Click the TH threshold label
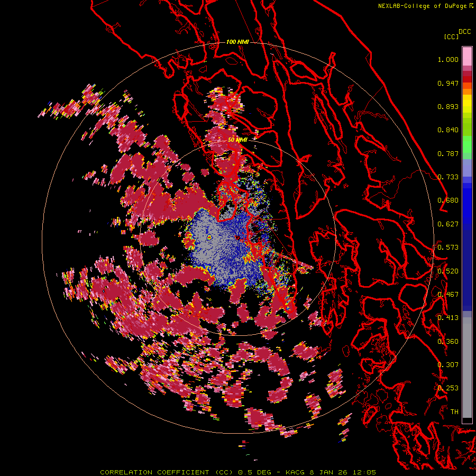Viewport: 476px width, 476px height. tap(454, 412)
